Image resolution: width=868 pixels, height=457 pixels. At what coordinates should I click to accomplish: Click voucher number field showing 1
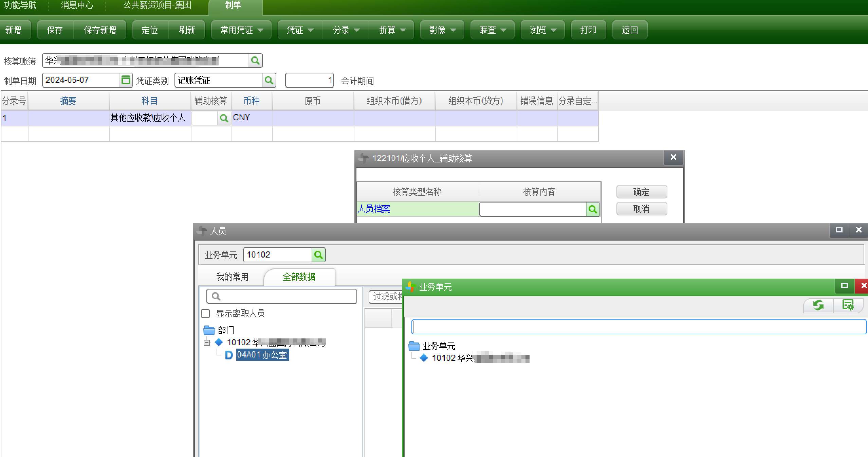tap(310, 80)
